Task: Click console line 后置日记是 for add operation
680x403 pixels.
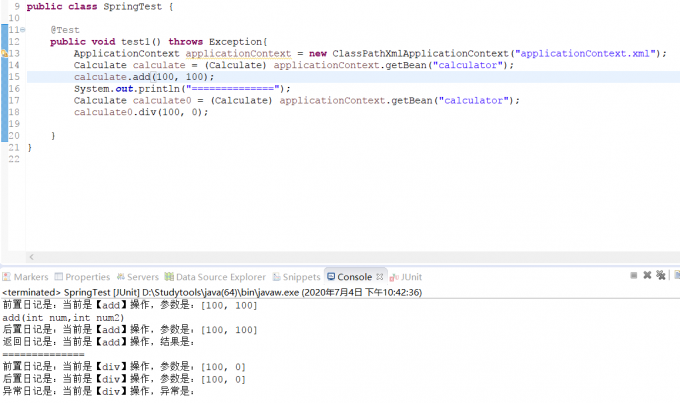Action: point(130,330)
